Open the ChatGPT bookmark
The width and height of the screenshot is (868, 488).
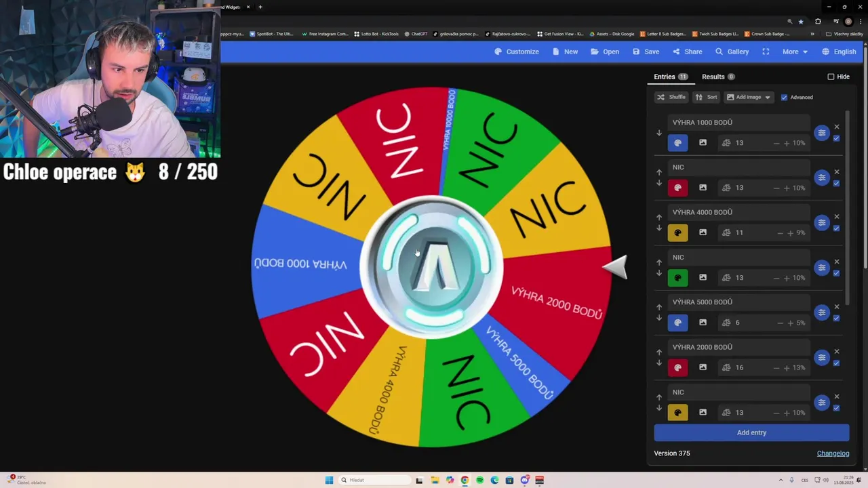click(x=416, y=34)
